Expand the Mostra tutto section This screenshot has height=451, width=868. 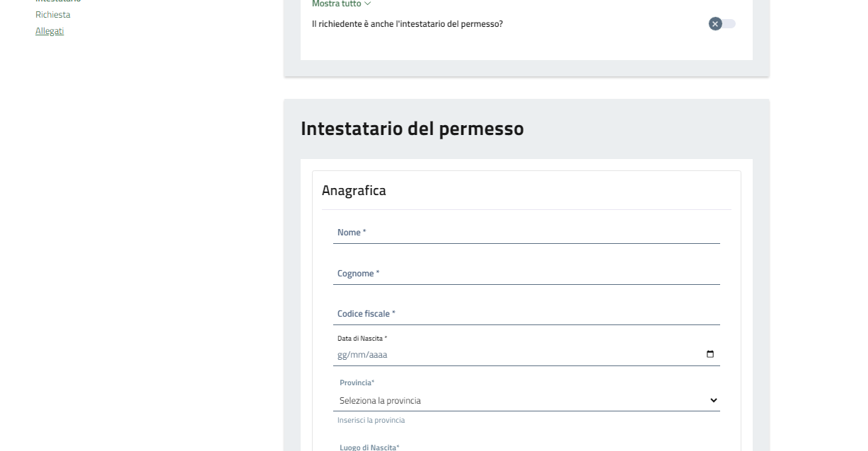[337, 4]
